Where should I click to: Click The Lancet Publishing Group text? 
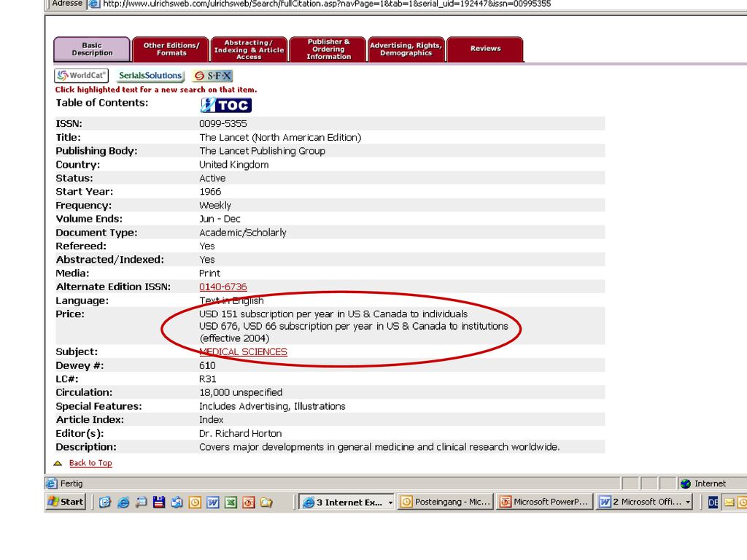pos(262,151)
